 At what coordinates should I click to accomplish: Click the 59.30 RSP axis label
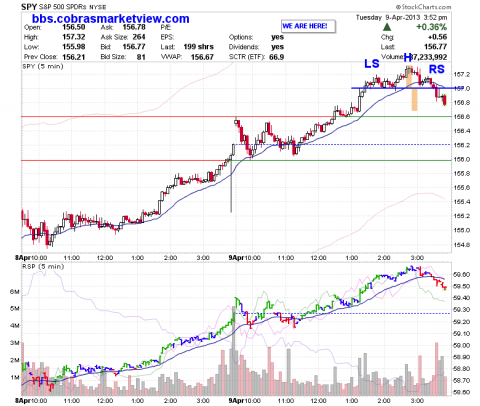click(x=462, y=310)
